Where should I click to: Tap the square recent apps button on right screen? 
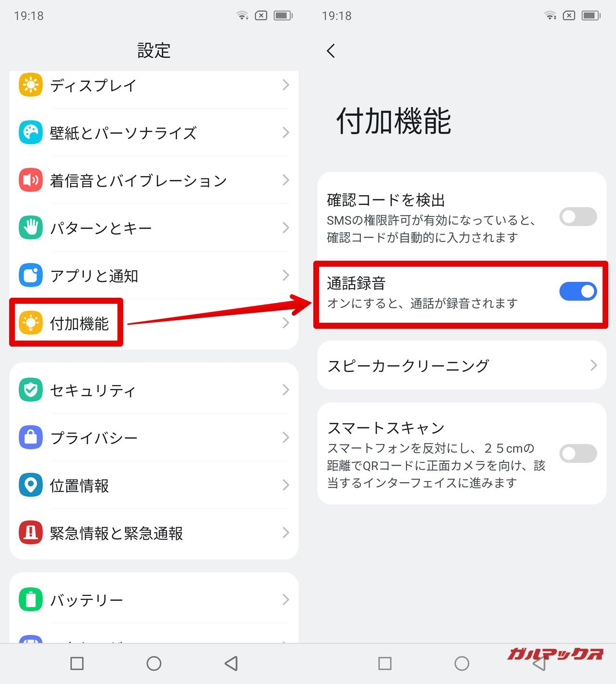pyautogui.click(x=385, y=664)
